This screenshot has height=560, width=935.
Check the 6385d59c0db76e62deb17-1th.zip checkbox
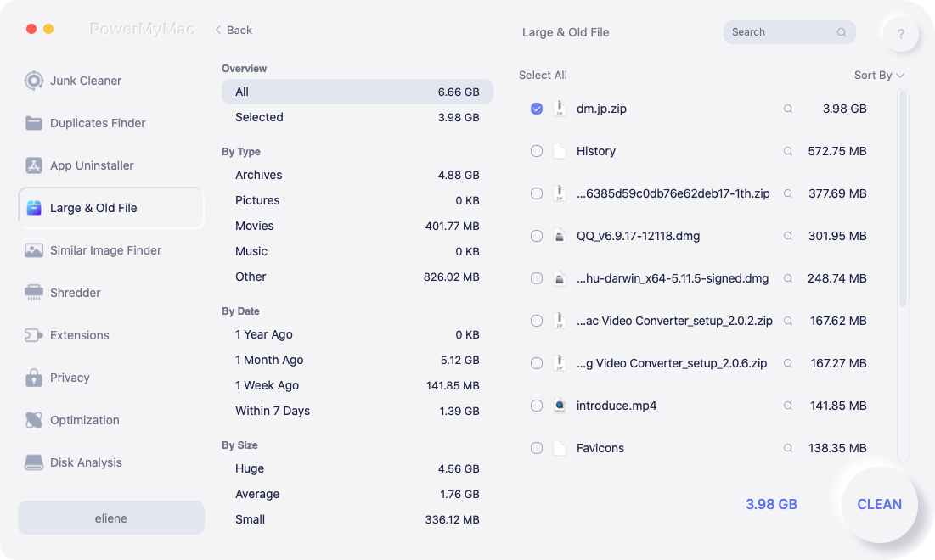click(x=537, y=193)
